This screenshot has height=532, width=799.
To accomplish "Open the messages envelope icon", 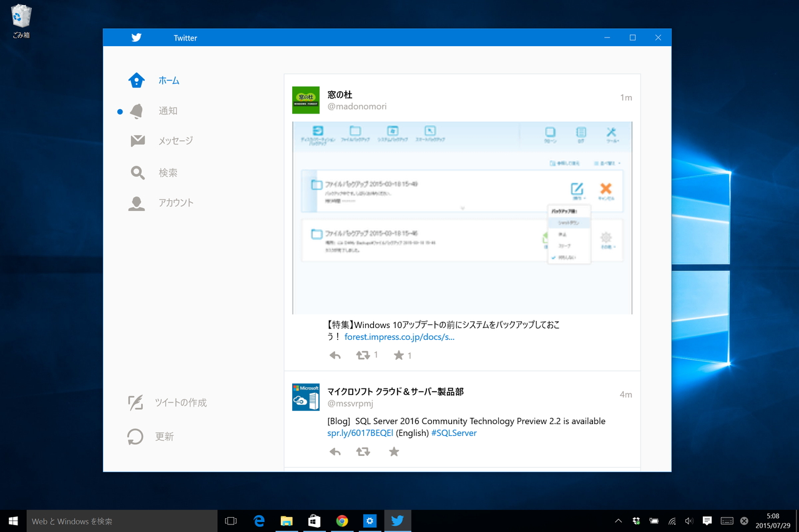I will click(x=137, y=141).
